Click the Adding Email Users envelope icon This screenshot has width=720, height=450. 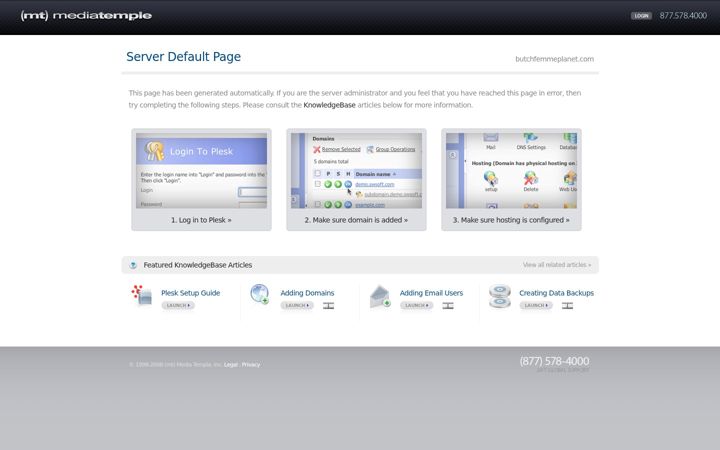click(380, 297)
